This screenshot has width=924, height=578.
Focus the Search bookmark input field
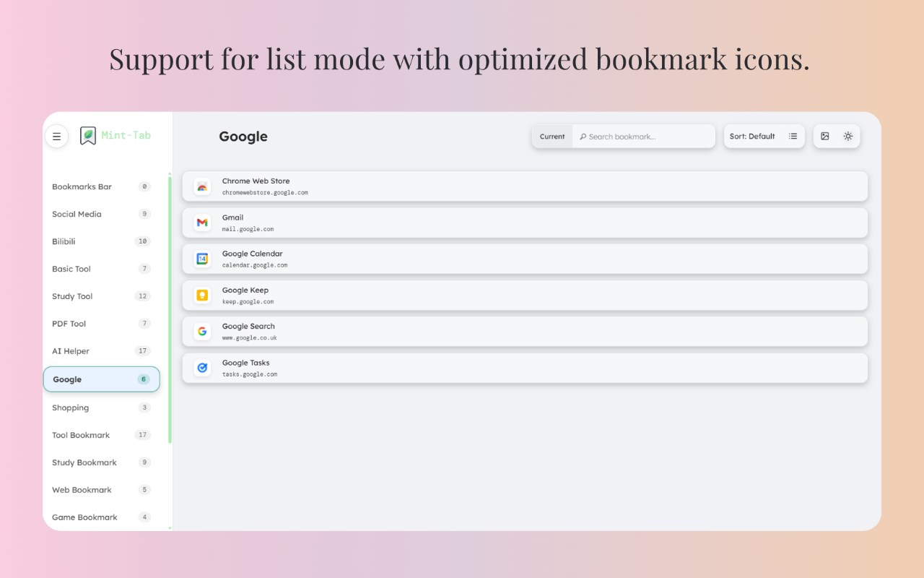pos(644,137)
